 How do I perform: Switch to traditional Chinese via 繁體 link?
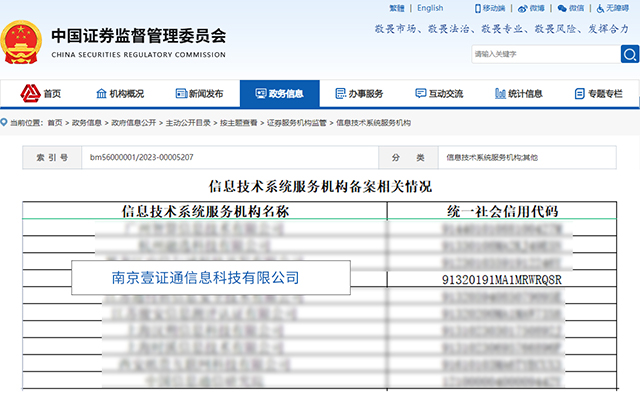point(397,8)
